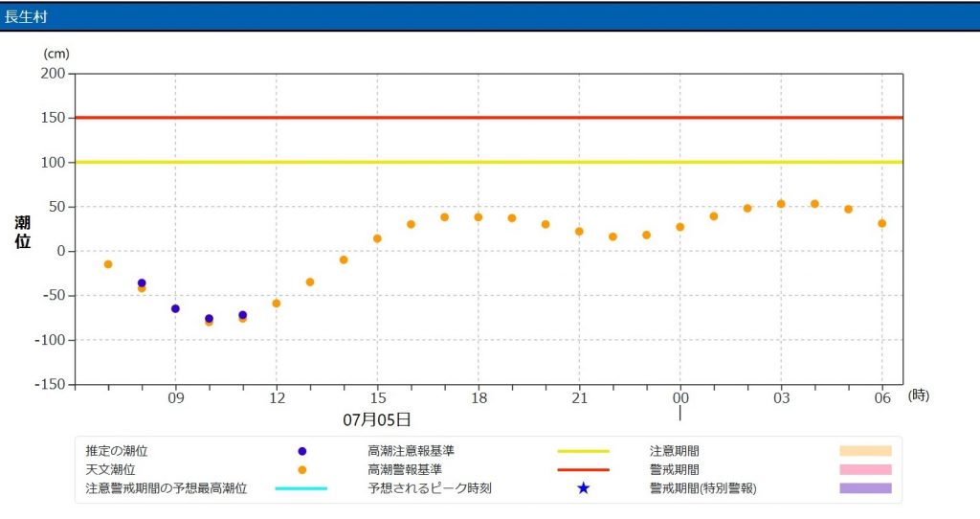Select the blue estimated-tide point at 08 hours
This screenshot has height=519, width=980.
[x=142, y=283]
